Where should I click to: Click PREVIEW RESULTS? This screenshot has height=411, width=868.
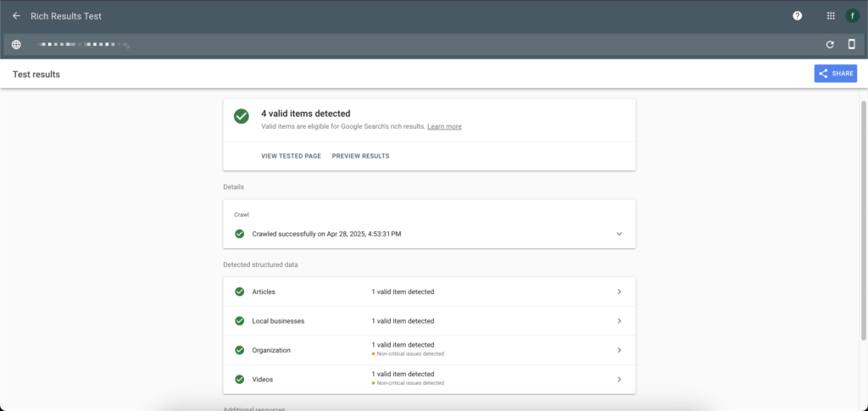360,156
